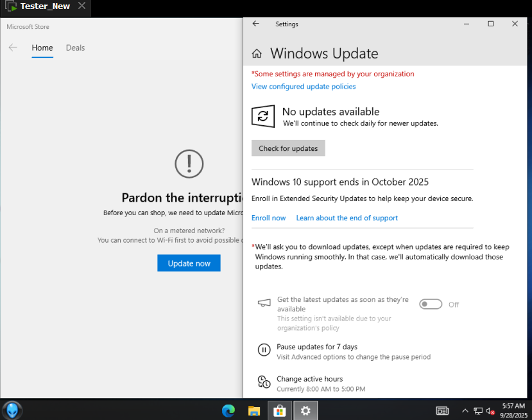This screenshot has height=420, width=532.
Task: Close the Settings window
Action: coord(515,24)
